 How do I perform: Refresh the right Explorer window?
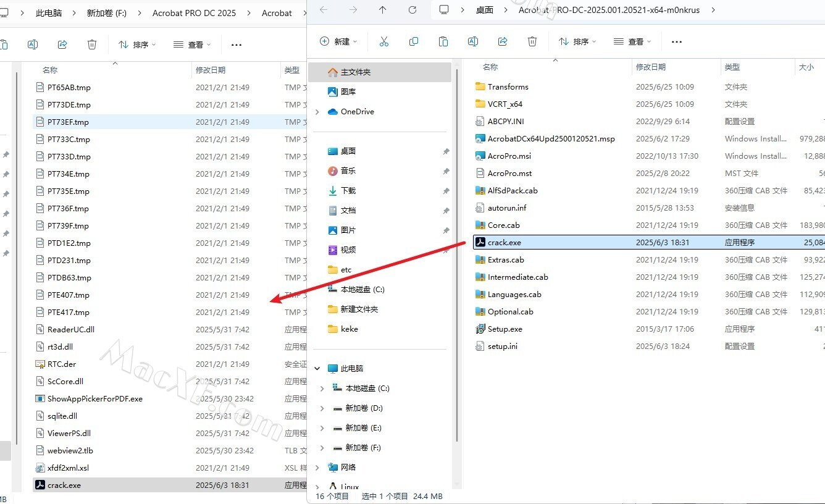coord(412,10)
